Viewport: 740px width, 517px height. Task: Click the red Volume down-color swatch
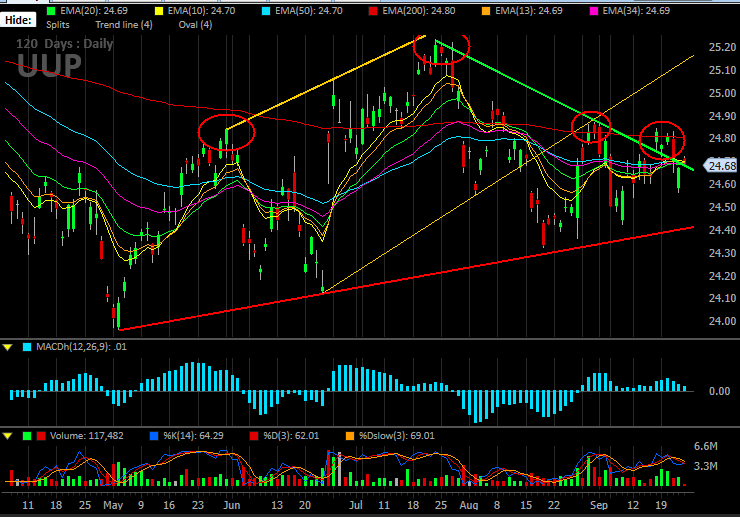click(x=41, y=436)
